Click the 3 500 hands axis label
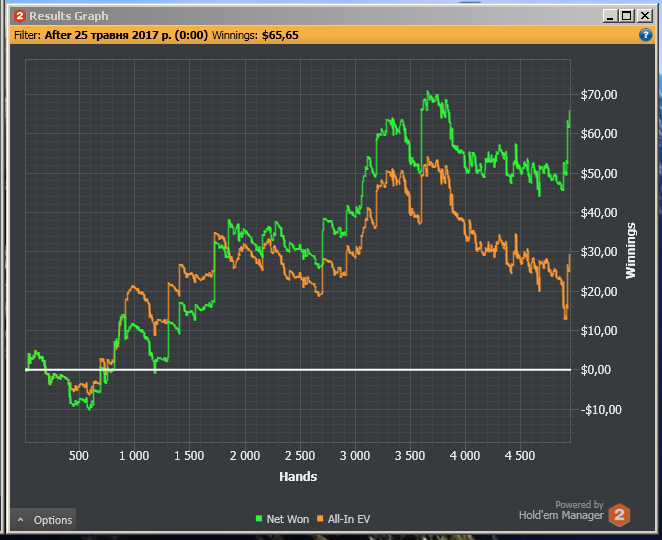Image resolution: width=662 pixels, height=540 pixels. pyautogui.click(x=410, y=456)
